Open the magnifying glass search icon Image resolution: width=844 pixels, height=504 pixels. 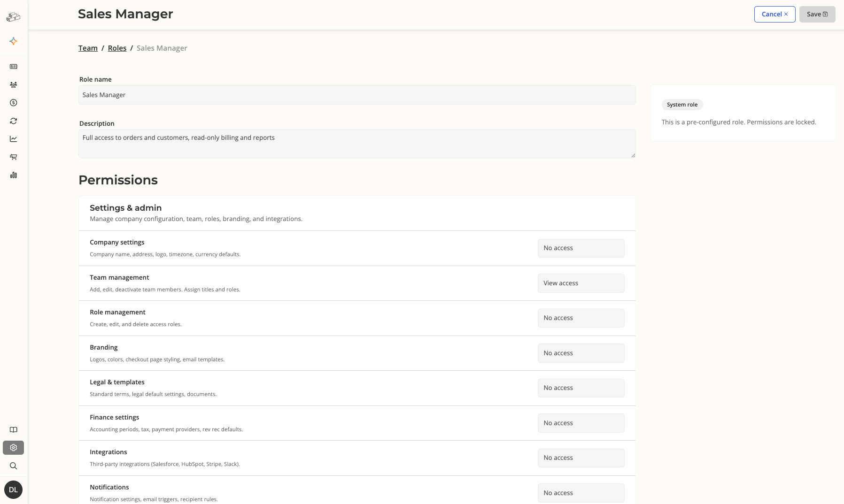[x=14, y=466]
